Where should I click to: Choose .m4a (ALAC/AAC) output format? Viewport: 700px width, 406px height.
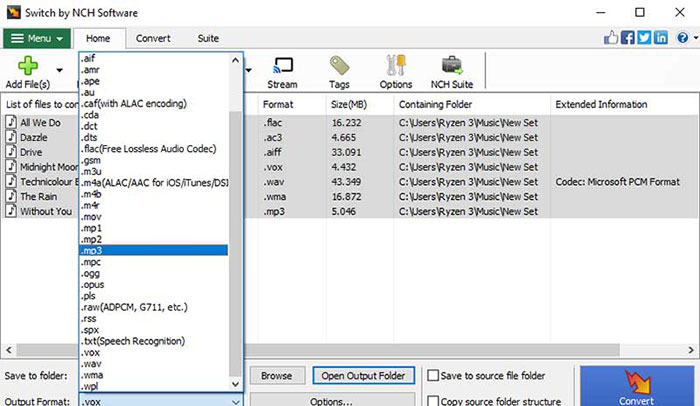[154, 182]
